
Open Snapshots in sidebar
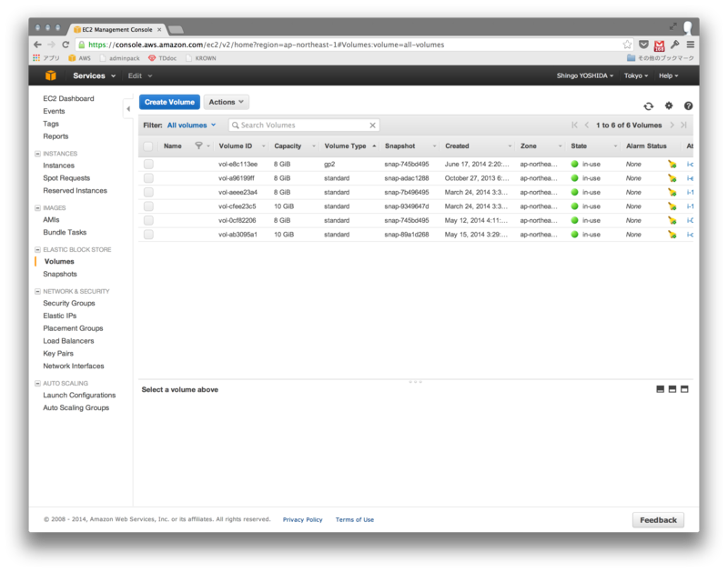coord(60,274)
